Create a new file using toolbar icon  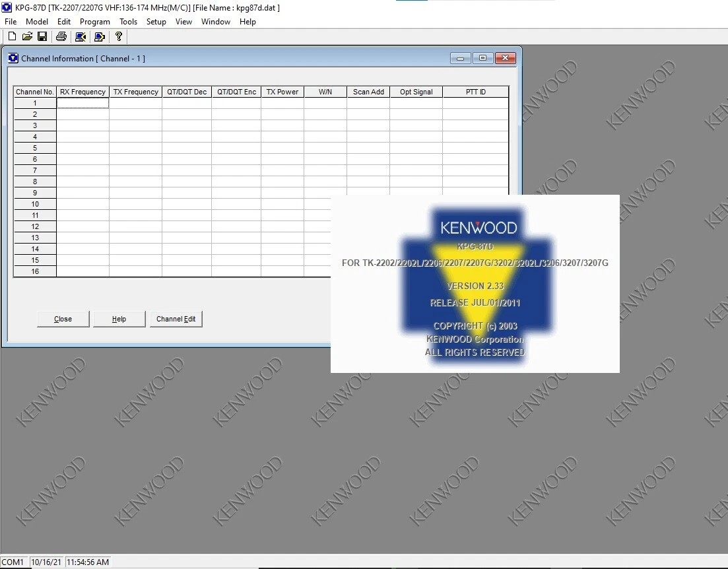pyautogui.click(x=11, y=36)
